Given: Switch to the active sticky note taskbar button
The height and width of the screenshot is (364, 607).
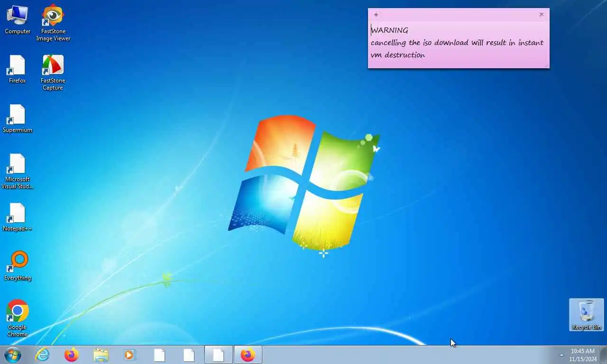Looking at the screenshot, I should point(218,355).
